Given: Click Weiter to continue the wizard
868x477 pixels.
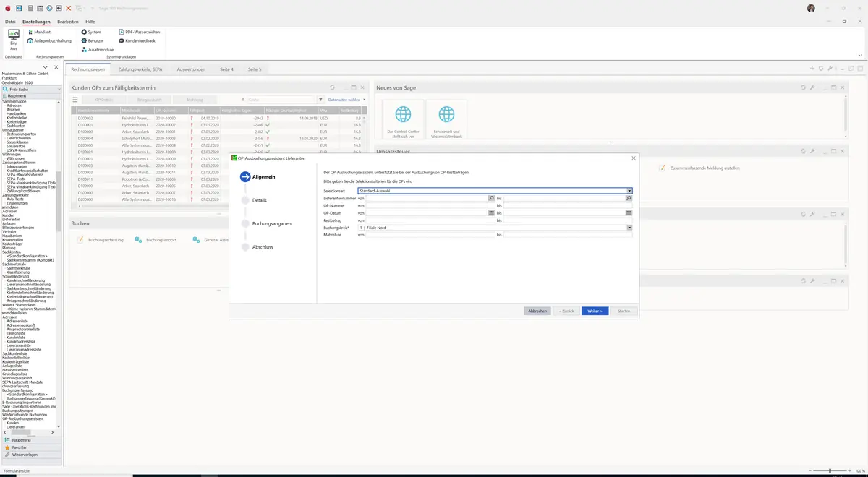Looking at the screenshot, I should click(x=595, y=311).
